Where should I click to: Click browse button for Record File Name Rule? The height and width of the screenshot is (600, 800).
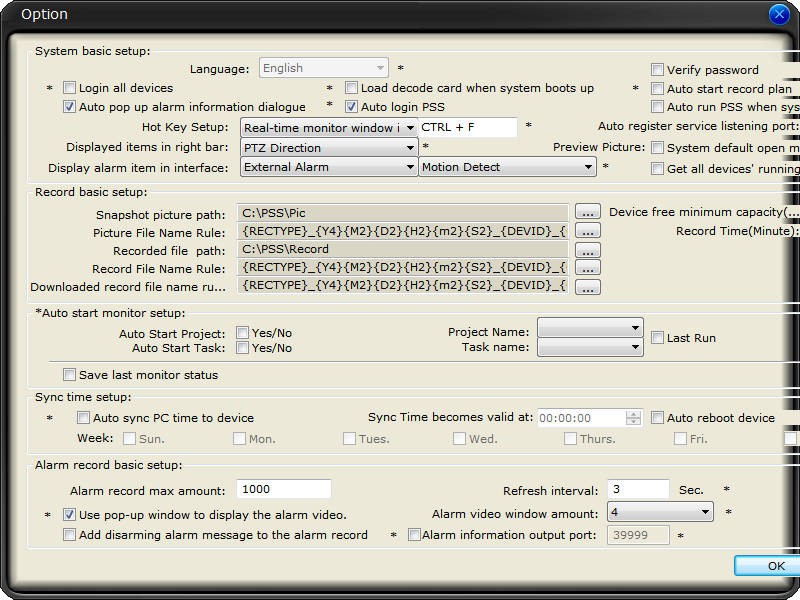[x=587, y=268]
